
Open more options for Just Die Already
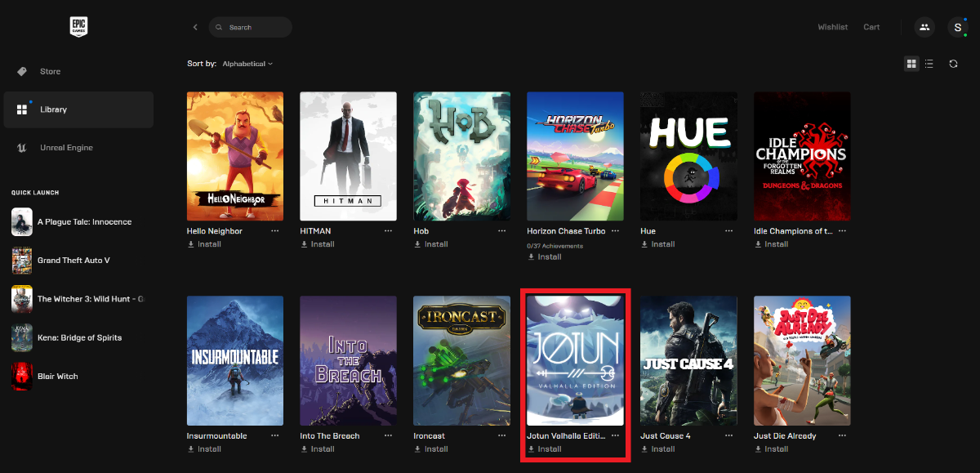pos(842,436)
